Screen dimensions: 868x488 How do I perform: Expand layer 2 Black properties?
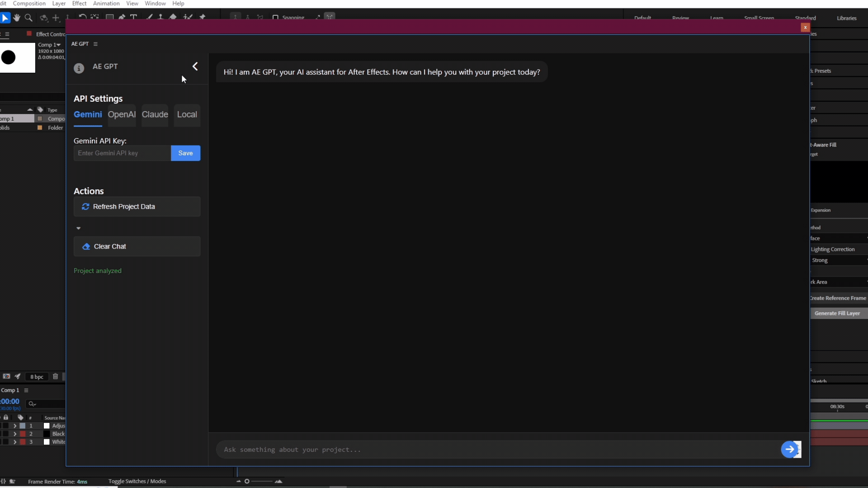coord(15,434)
